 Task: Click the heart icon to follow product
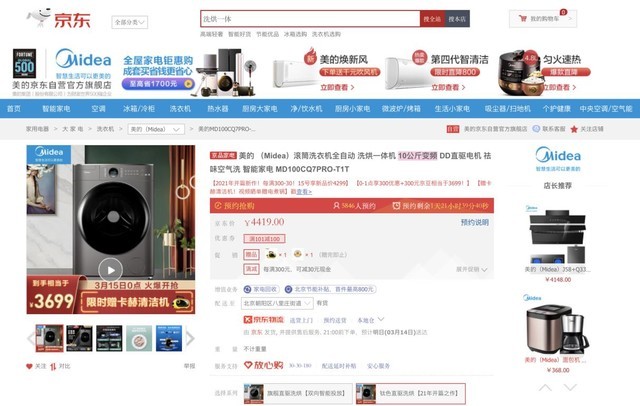[x=29, y=366]
